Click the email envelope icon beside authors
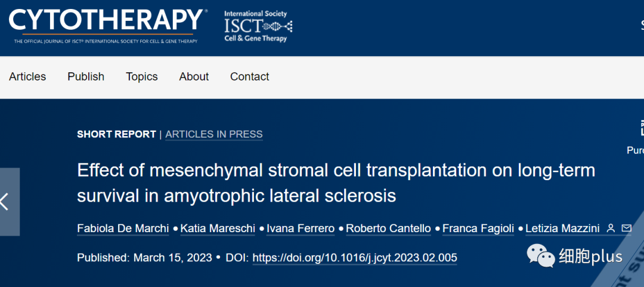This screenshot has width=644, height=287. point(626,228)
